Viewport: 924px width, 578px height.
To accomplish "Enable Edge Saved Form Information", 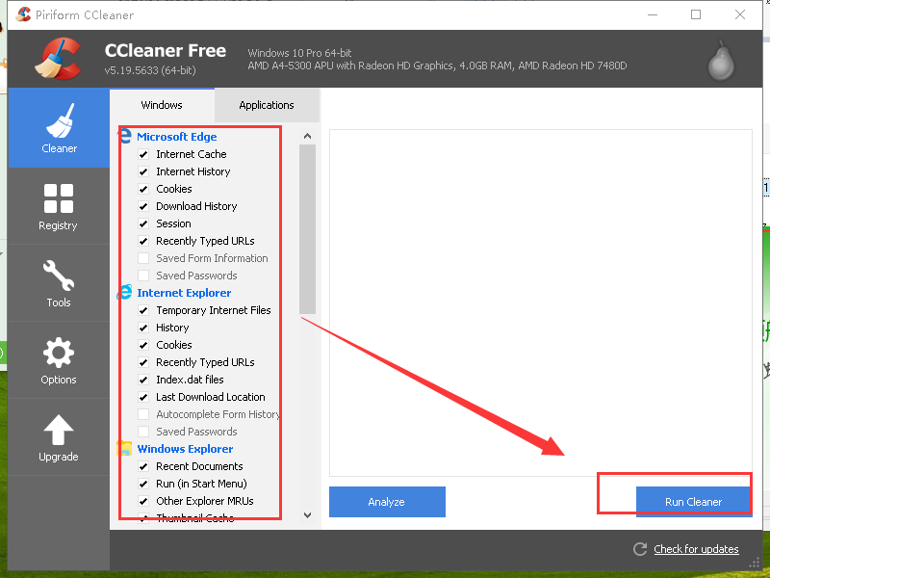I will pos(143,258).
